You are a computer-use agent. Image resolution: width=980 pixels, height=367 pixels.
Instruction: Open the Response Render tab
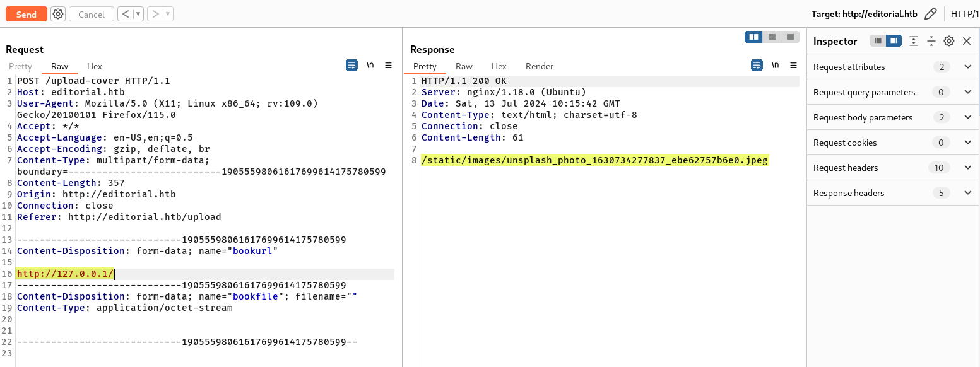click(x=539, y=66)
